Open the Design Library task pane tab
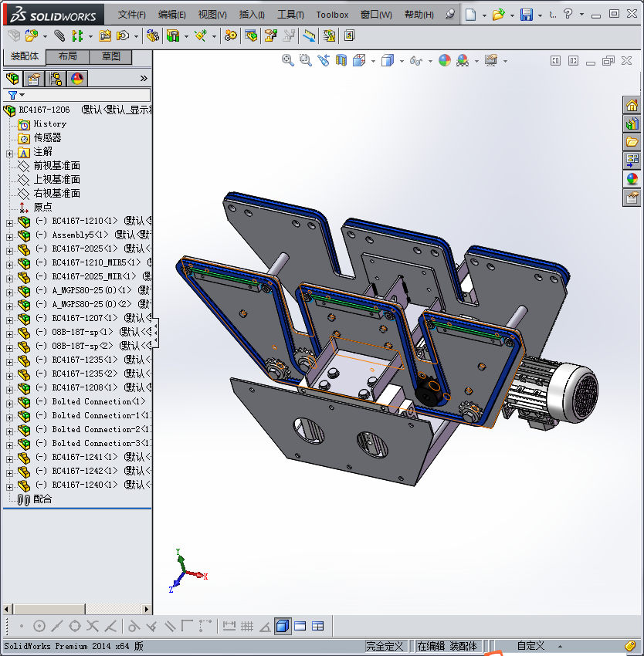The height and width of the screenshot is (656, 644). coord(632,123)
